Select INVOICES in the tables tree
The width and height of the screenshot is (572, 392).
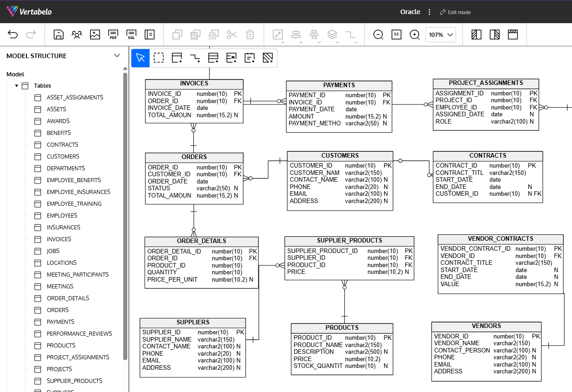pos(59,239)
